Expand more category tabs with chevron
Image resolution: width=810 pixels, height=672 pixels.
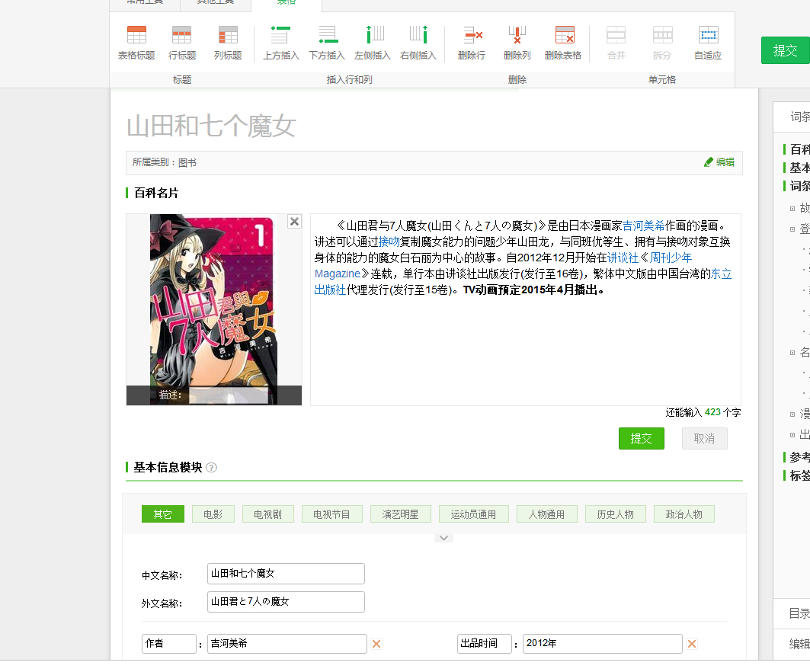[443, 538]
